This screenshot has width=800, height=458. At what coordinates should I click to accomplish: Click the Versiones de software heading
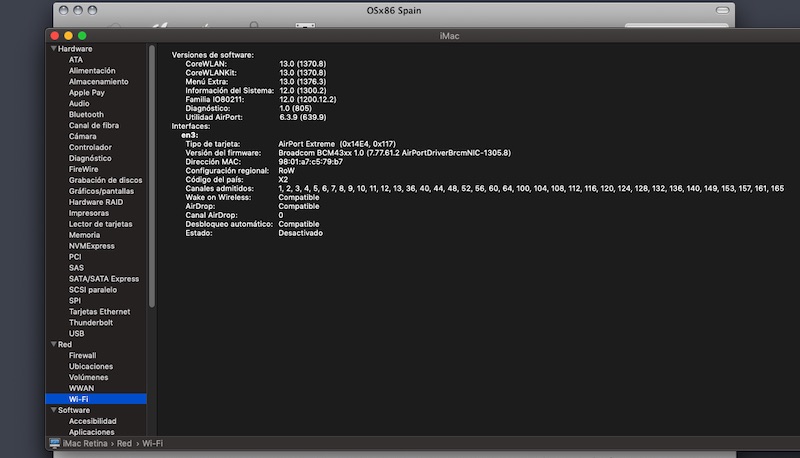click(x=213, y=55)
